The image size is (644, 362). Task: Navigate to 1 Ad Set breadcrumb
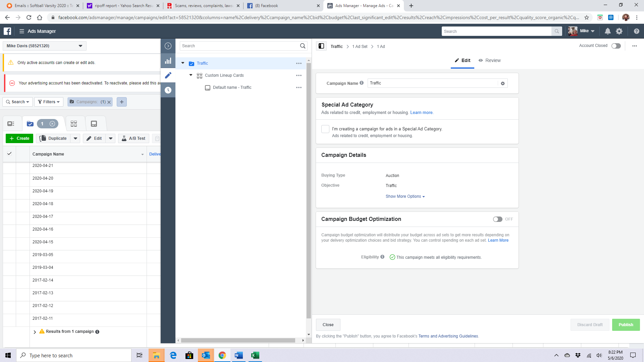[360, 47]
